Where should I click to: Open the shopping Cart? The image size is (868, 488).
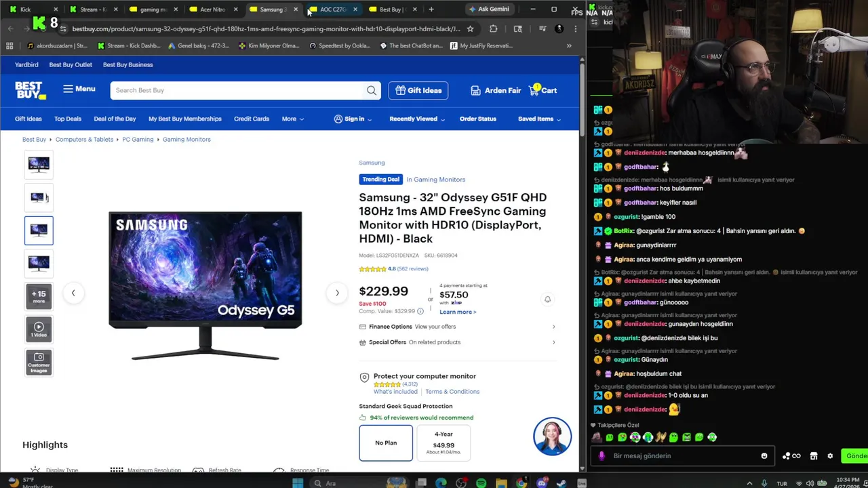543,90
